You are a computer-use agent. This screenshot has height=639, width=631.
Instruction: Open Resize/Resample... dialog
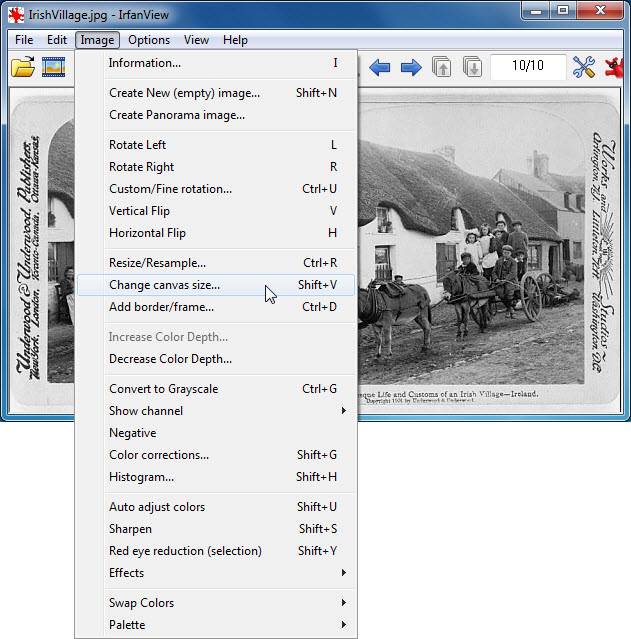pos(216,263)
